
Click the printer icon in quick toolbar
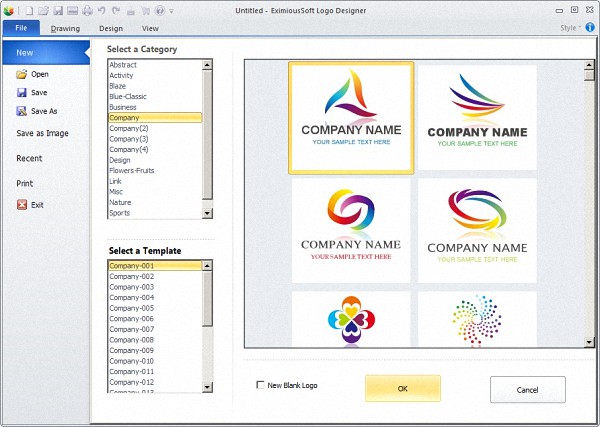[87, 10]
